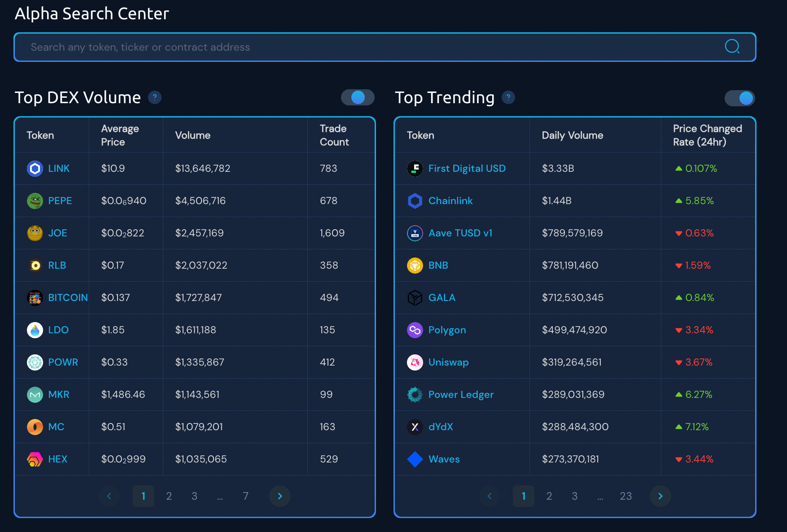The width and height of the screenshot is (787, 532).
Task: Go to previous page in DEX Volume
Action: [x=109, y=496]
